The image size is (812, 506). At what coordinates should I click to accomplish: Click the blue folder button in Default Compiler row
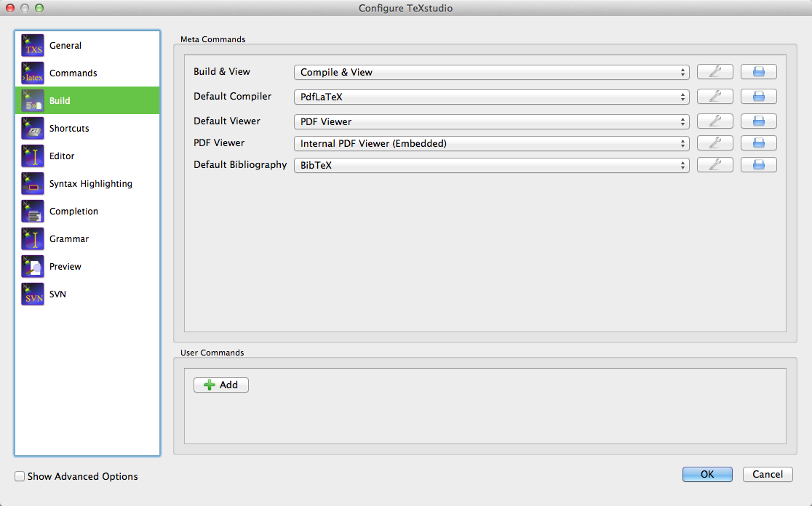click(x=759, y=97)
